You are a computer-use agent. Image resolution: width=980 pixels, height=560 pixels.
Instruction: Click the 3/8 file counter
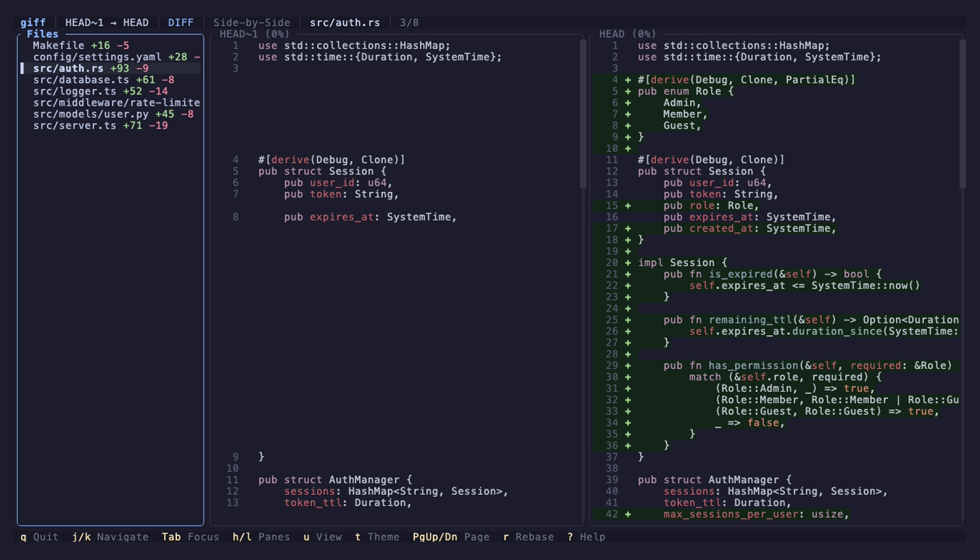click(409, 22)
